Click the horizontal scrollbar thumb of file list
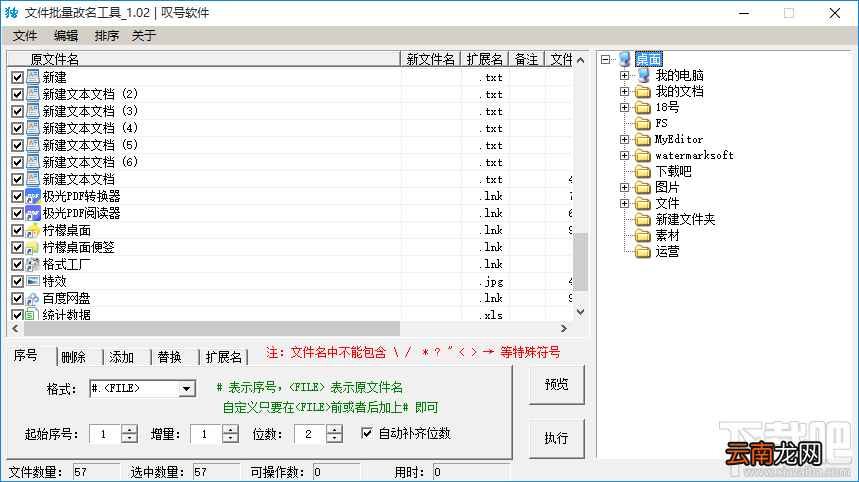The width and height of the screenshot is (859, 482). pyautogui.click(x=212, y=329)
